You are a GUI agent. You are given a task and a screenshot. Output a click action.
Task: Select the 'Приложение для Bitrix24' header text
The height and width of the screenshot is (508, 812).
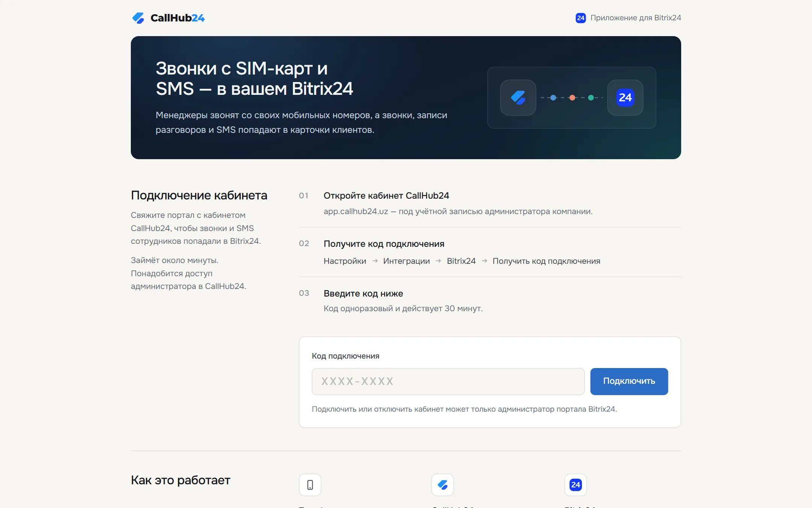tap(636, 18)
